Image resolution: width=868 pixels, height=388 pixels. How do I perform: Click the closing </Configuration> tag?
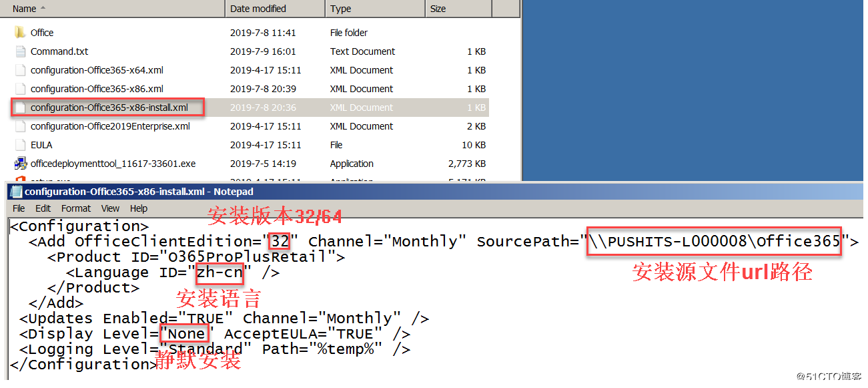click(x=84, y=365)
